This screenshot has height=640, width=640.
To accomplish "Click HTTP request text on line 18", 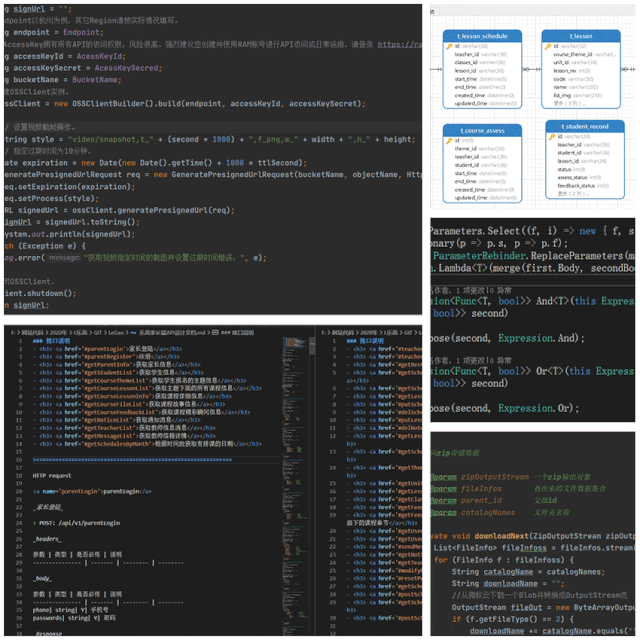I will coord(52,476).
